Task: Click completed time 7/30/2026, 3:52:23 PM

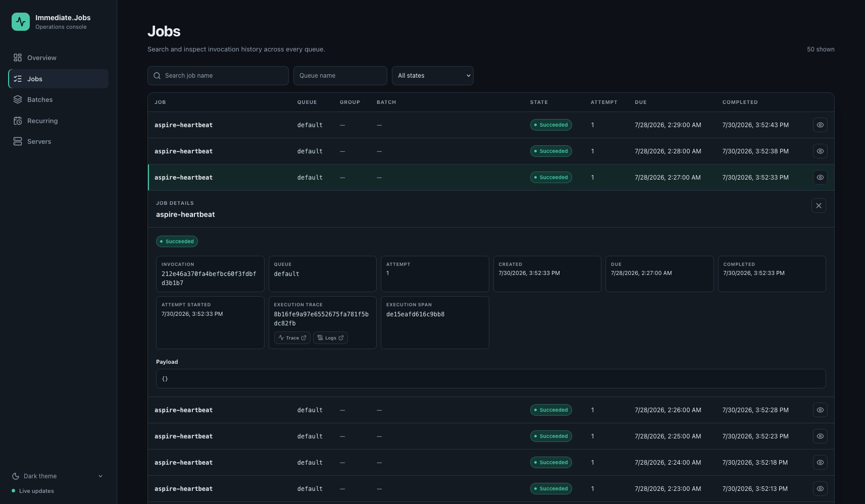Action: 755,436
